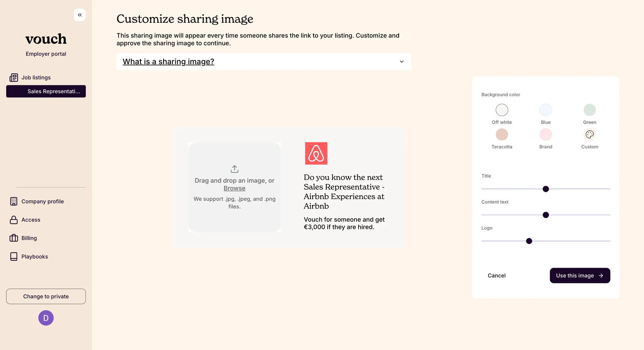Click the Playbooks book icon

(14, 257)
